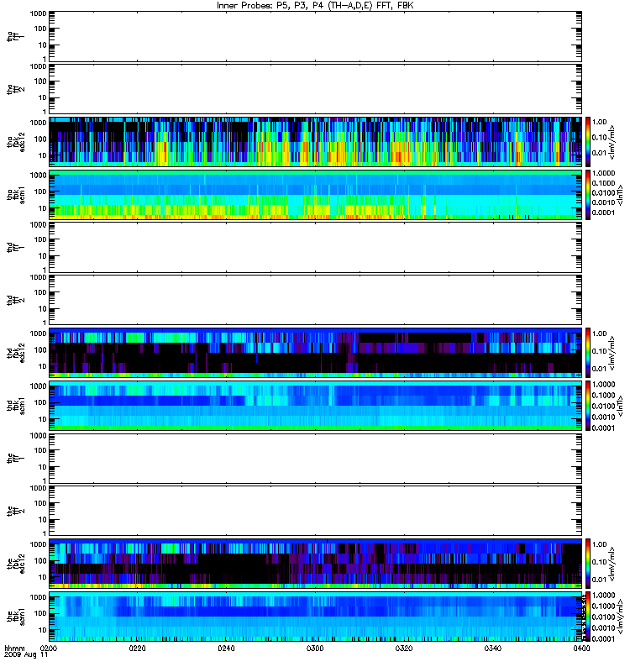Click the 'the fff 1' axis label
This screenshot has width=630, height=672.
pyautogui.click(x=16, y=458)
